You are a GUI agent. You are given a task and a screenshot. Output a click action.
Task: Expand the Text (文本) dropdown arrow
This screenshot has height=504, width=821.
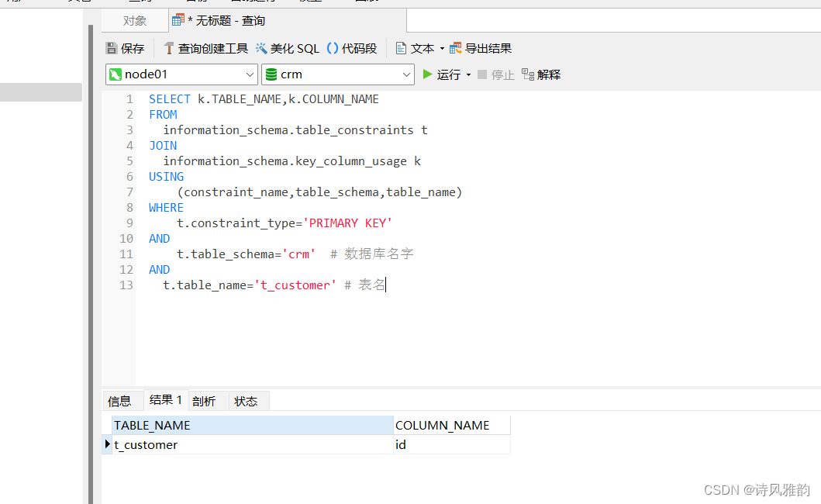442,49
